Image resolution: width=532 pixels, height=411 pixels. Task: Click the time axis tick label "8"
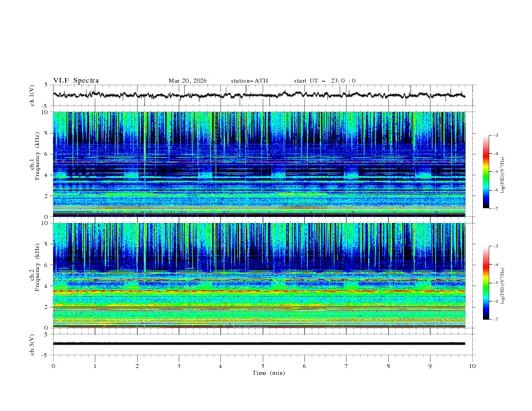coord(388,366)
